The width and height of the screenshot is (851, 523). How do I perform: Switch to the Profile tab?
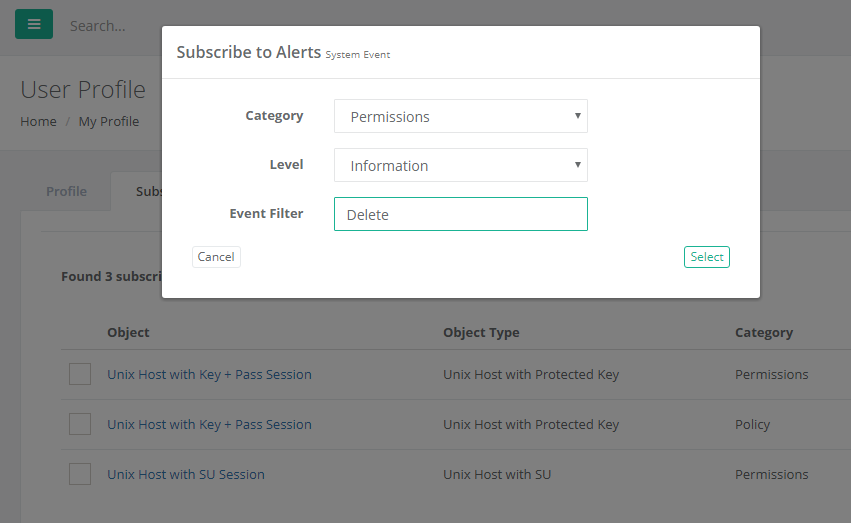pyautogui.click(x=66, y=191)
